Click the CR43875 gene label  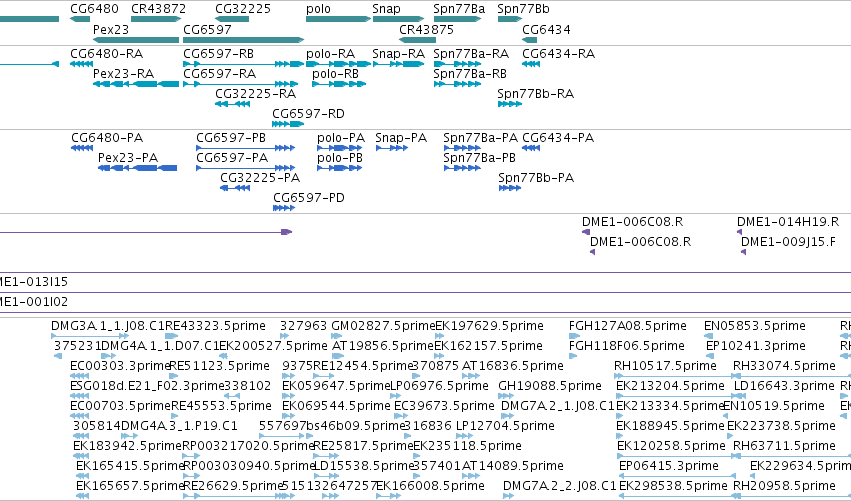(x=426, y=29)
